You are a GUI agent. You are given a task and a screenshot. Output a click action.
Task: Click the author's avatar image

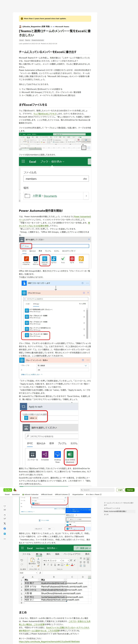pos(20,27)
